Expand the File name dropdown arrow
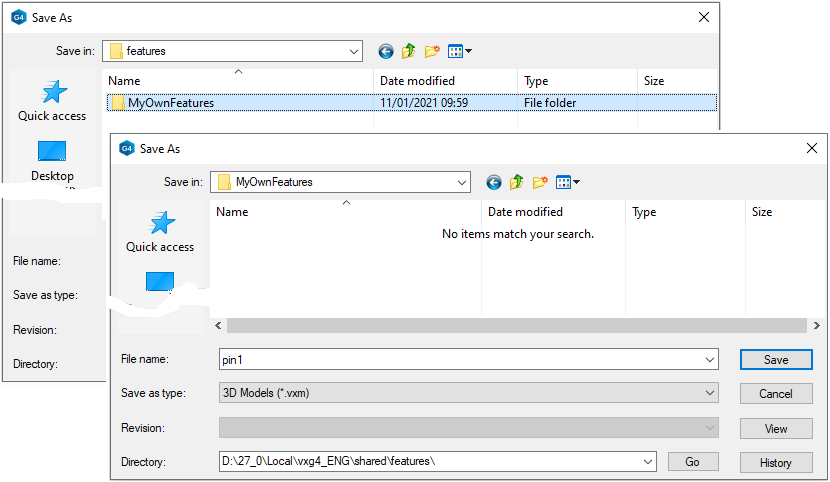Screen dimensions: 830x482 [709, 360]
